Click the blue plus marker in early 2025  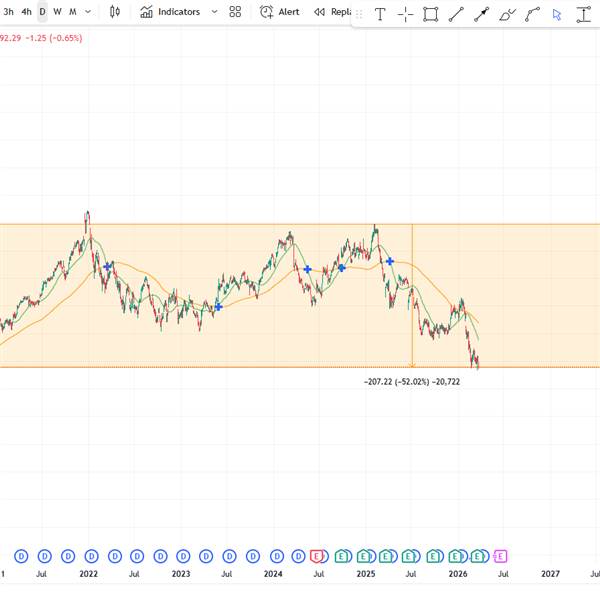point(390,261)
